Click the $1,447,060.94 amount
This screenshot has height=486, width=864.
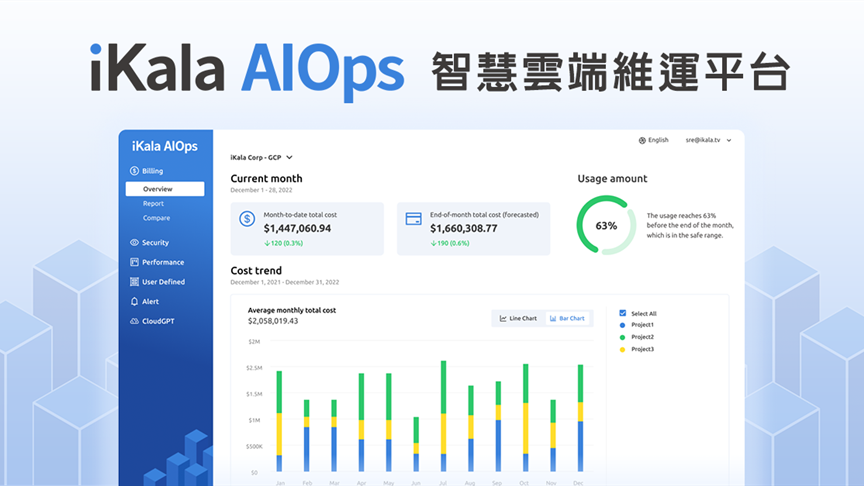click(297, 229)
